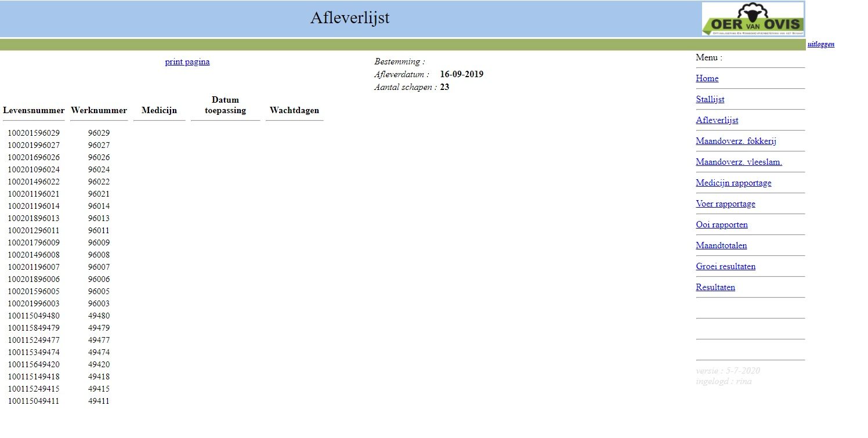Viewport: 868px width, 438px height.
Task: Select levensnummer 100201596029 in list
Action: pyautogui.click(x=34, y=133)
